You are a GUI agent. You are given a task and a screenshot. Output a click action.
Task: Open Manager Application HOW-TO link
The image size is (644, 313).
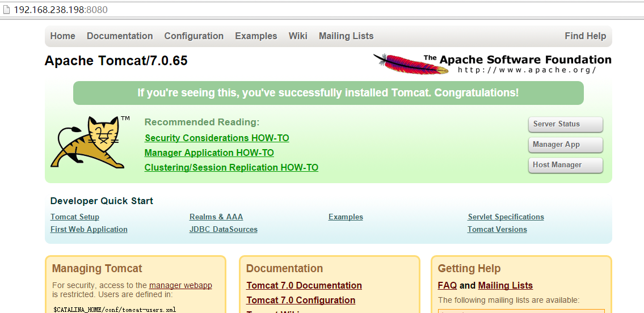tap(209, 153)
